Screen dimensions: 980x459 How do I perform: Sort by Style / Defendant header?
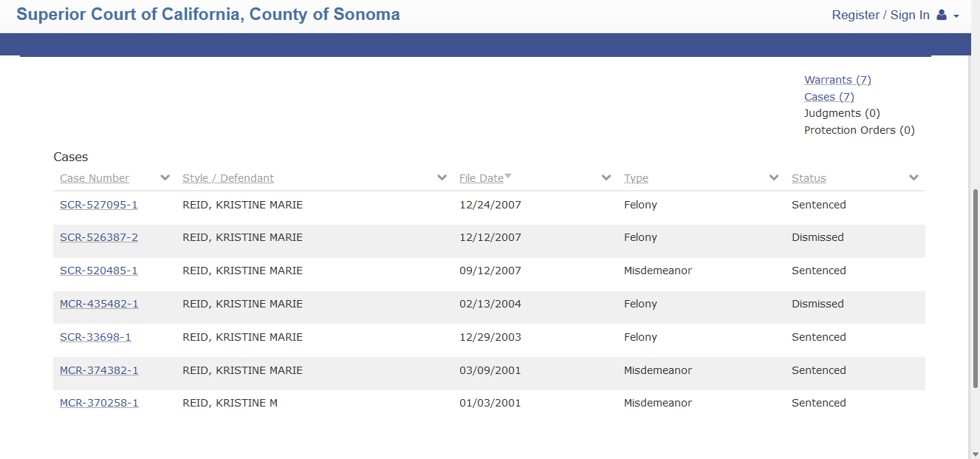(228, 178)
